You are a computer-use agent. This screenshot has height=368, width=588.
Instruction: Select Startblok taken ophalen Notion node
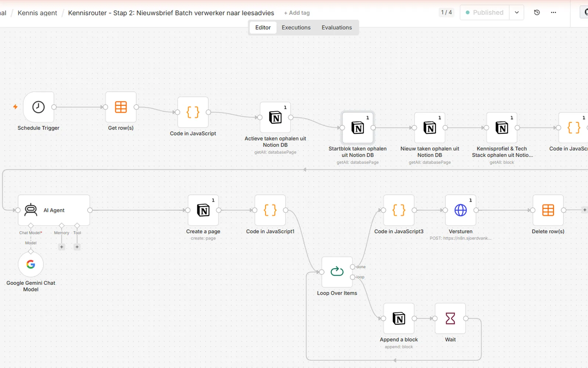click(x=358, y=128)
